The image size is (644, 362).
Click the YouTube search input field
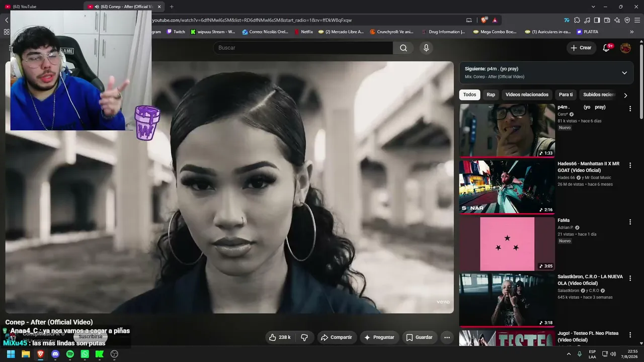click(303, 48)
